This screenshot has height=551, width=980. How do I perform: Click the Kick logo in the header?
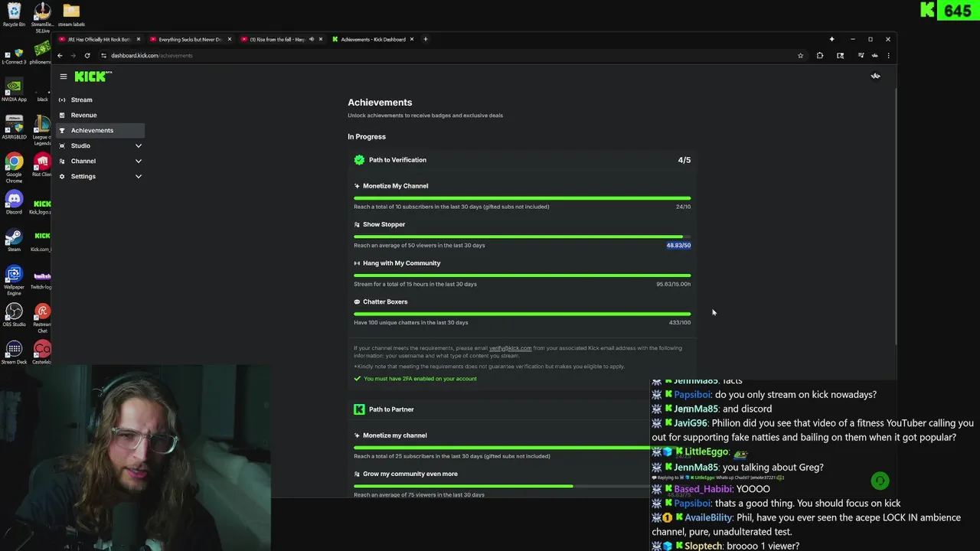point(93,77)
